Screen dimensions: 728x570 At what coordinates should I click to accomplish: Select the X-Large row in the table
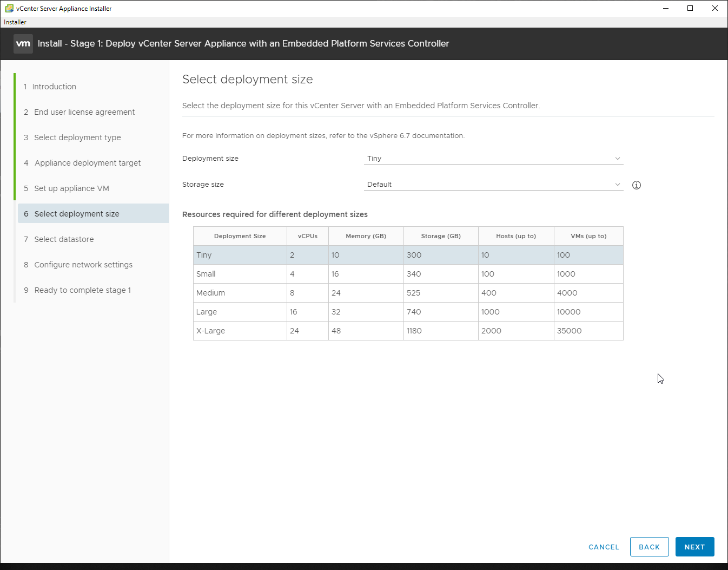coord(408,331)
